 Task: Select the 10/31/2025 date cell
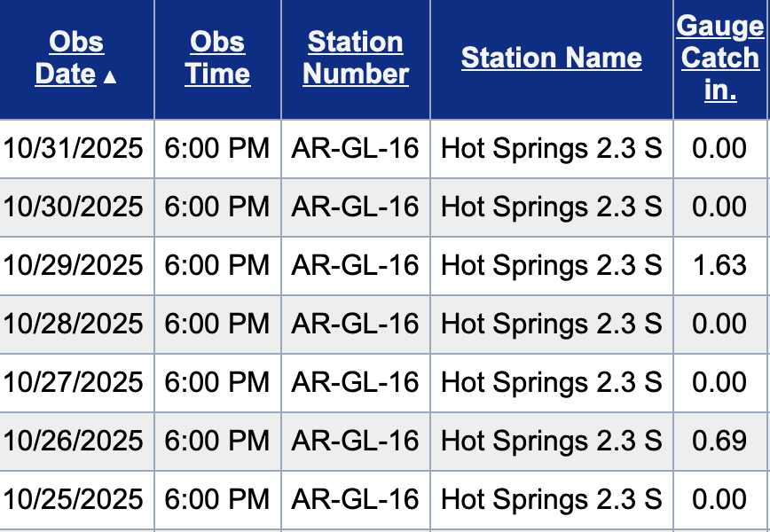click(73, 148)
